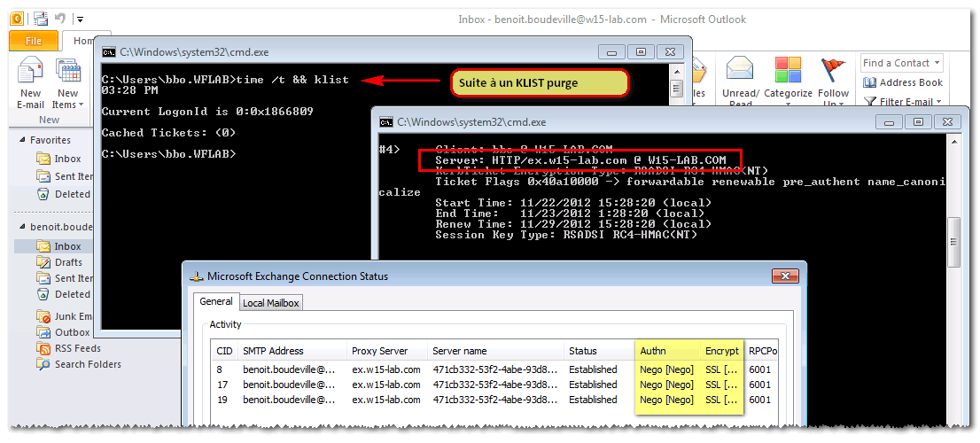Sort by the Proxy Server column

(387, 351)
